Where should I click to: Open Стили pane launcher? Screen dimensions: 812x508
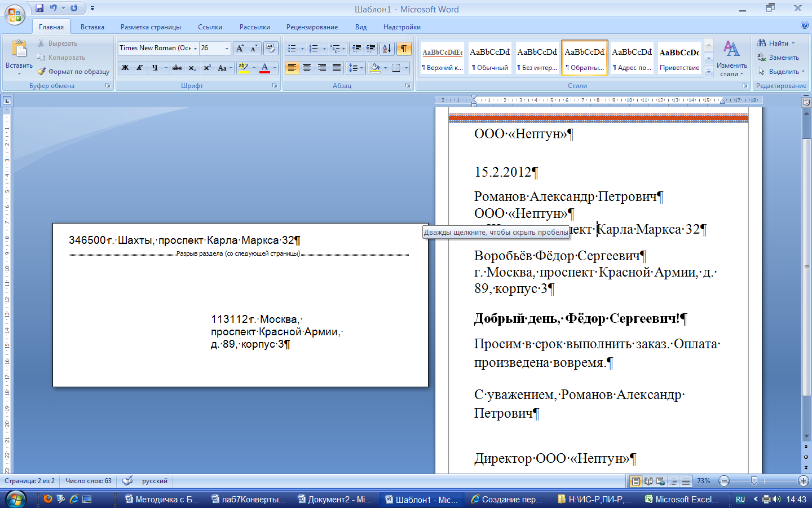[745, 86]
